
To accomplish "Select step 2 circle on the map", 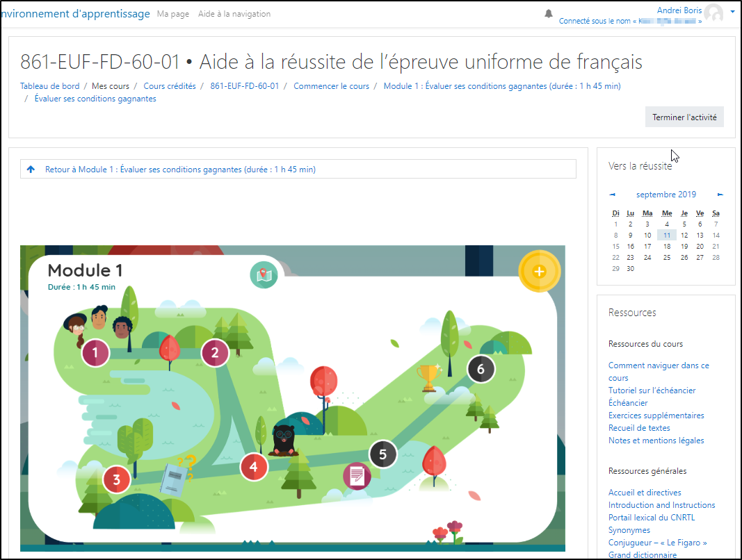I will (x=215, y=353).
